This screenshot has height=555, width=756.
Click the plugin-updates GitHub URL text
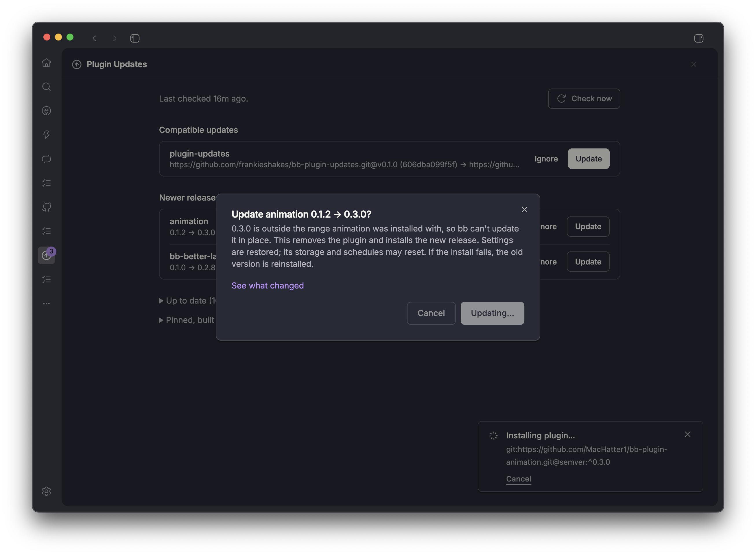[x=344, y=165]
